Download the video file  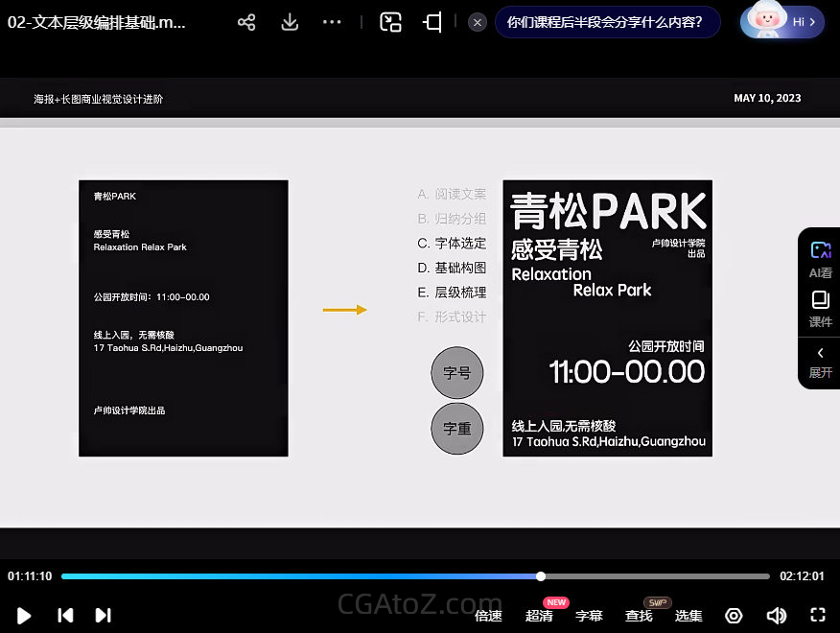coord(290,22)
